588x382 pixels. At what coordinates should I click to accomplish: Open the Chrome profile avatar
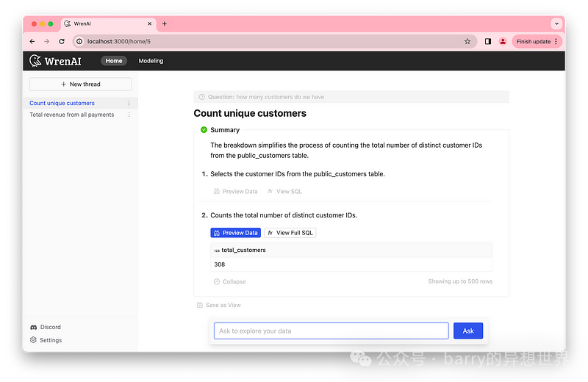point(503,42)
